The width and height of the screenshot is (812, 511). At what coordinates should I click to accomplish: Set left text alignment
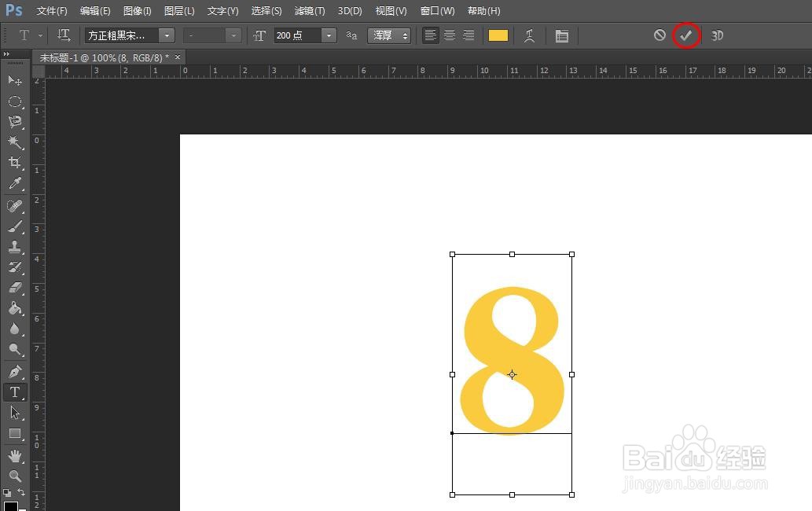430,35
